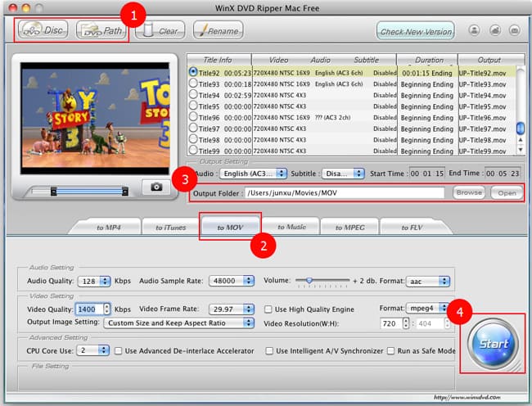Click the UP-Title94.mov output cell
Screen dimensions: 532x406
(482, 95)
